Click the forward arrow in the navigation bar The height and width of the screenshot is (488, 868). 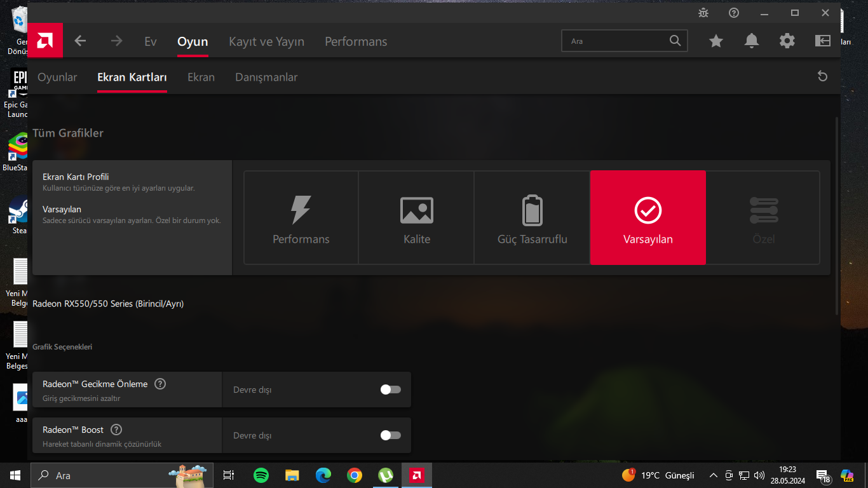116,41
